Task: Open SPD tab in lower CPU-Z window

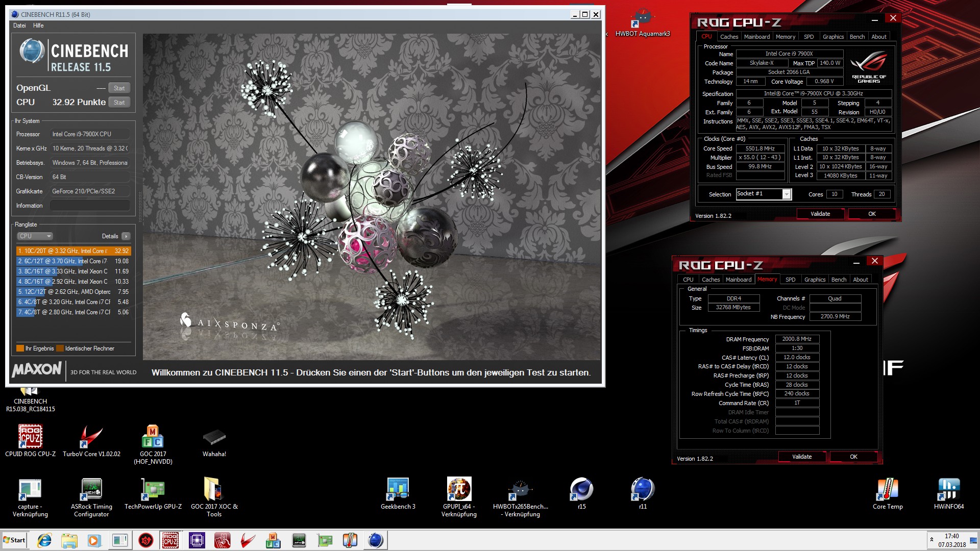Action: point(791,280)
